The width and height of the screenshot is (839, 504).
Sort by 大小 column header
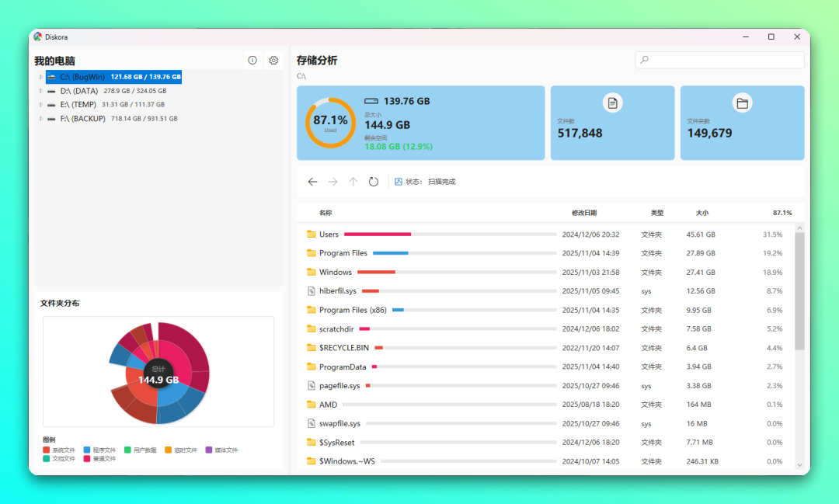[702, 213]
